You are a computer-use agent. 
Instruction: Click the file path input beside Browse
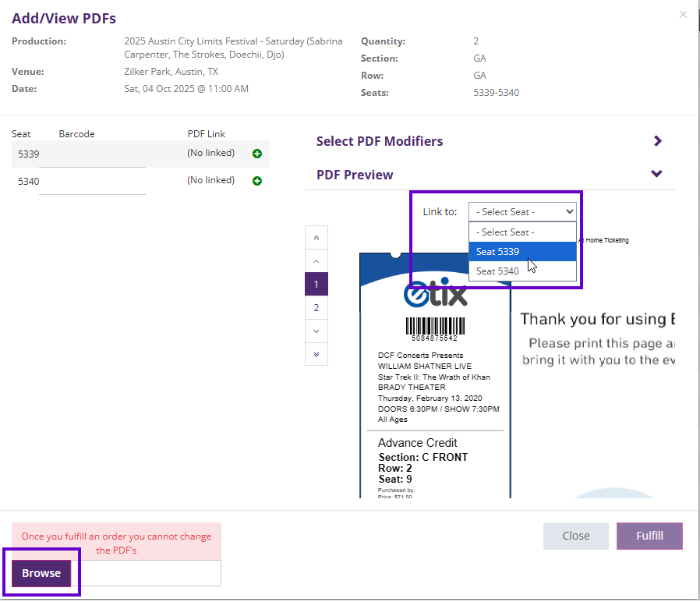click(148, 572)
